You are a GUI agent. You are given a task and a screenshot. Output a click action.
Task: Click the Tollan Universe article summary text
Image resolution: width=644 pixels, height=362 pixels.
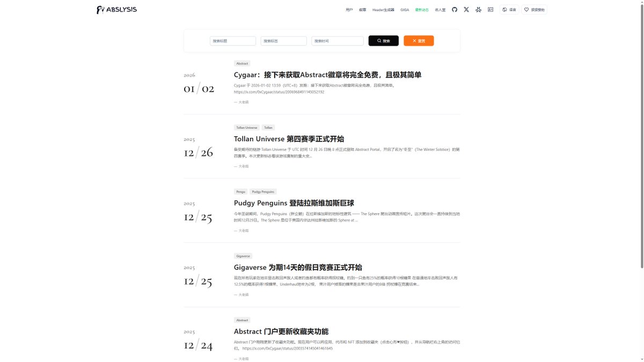coord(347,153)
